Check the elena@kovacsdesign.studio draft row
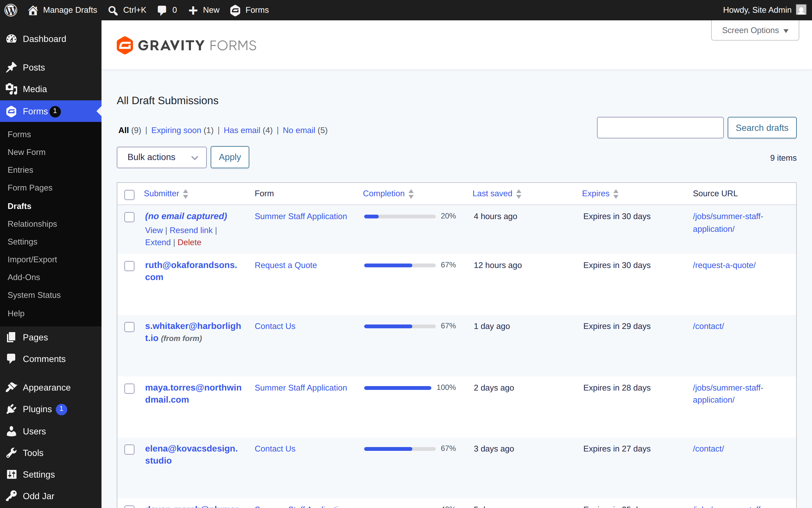The image size is (812, 508). tap(129, 450)
